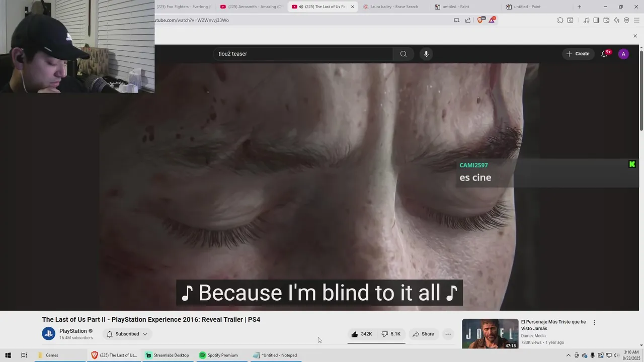Like the video with thumbs-up icon

coord(361,334)
